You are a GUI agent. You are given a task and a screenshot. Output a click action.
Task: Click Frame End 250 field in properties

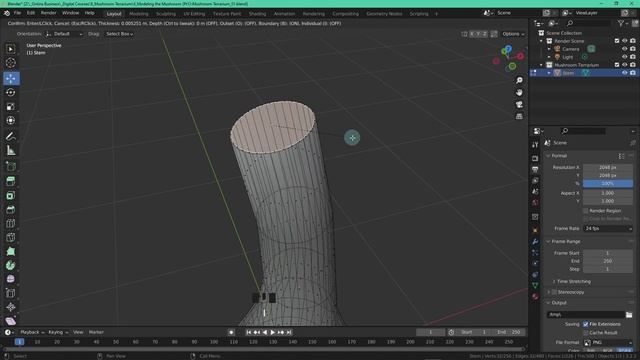608,261
